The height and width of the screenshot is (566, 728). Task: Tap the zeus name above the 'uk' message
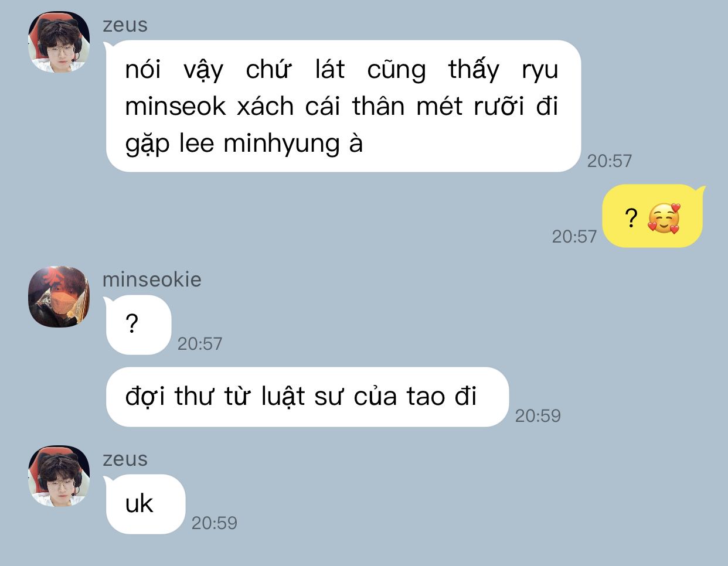coord(125,459)
